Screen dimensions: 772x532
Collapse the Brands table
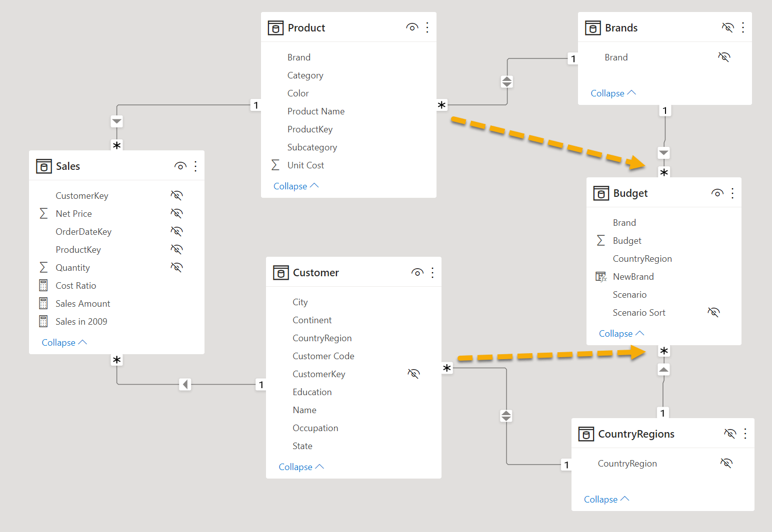[613, 93]
